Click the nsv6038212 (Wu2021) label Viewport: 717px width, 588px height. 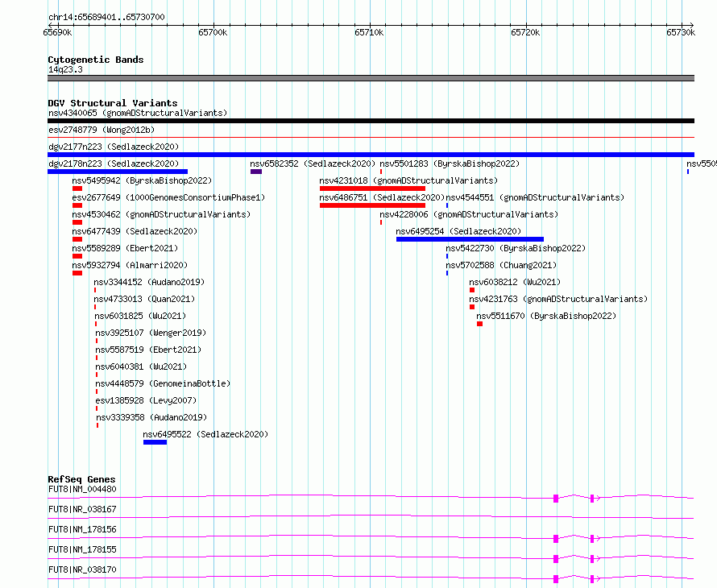click(515, 282)
